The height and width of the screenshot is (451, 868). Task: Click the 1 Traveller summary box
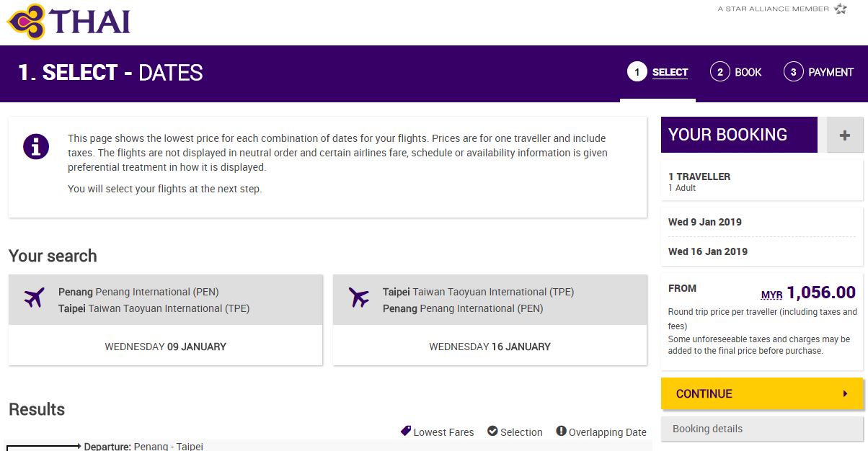coord(761,181)
